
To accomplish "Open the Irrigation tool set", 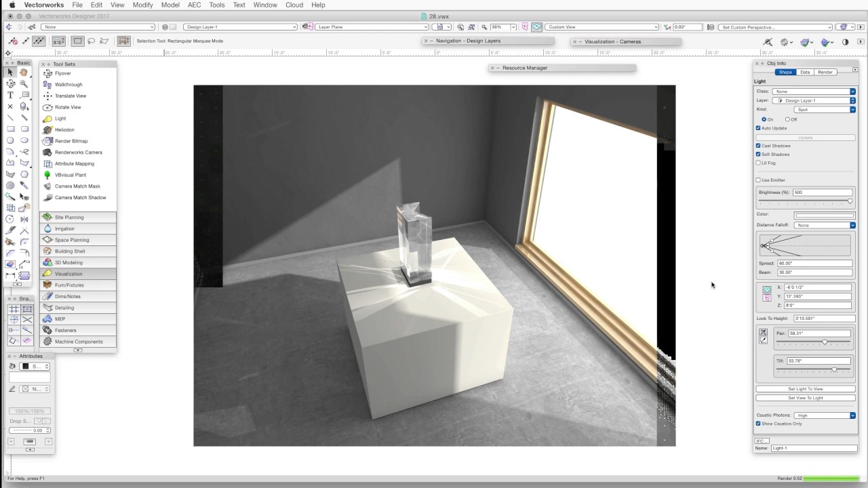I will pos(78,228).
